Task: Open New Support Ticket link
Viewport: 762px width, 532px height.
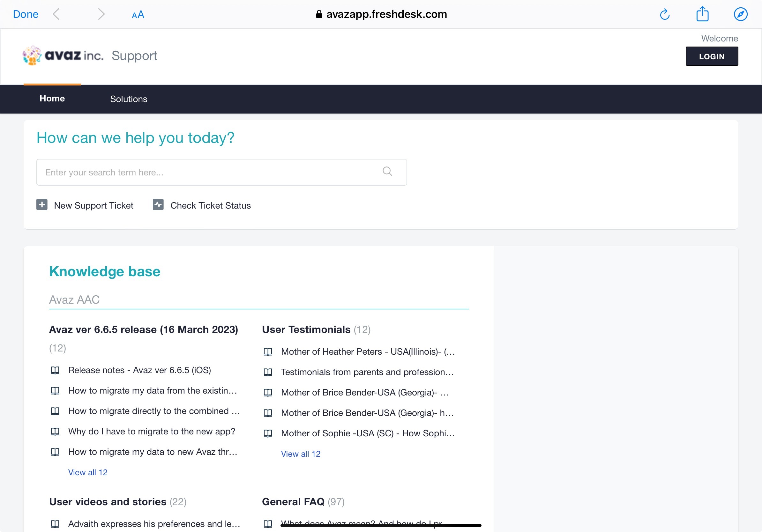Action: coord(93,206)
